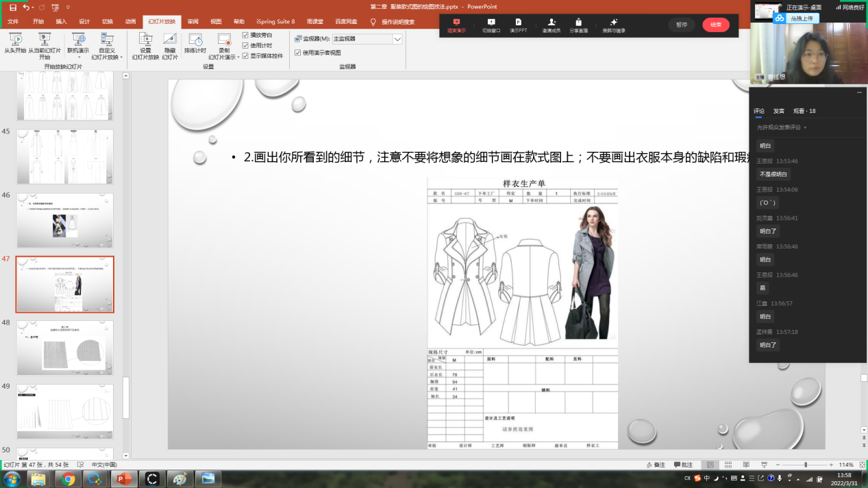Click fit slide to window icon
The width and height of the screenshot is (868, 488).
[x=862, y=465]
